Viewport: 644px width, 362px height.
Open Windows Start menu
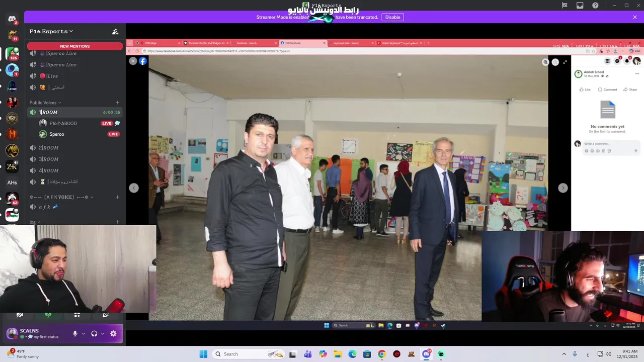(203, 354)
